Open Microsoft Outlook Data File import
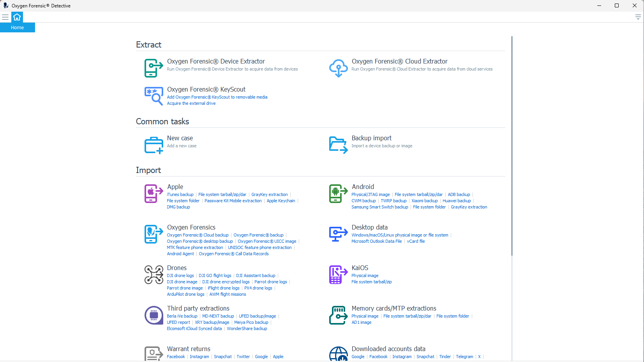644x362 pixels. 376,241
